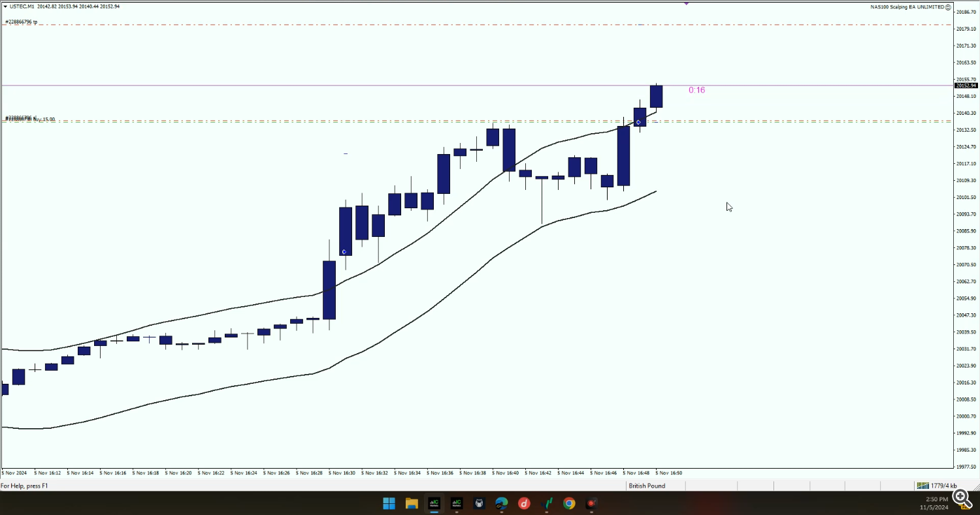Click the 1779/4 kb connection status
980x515 pixels.
944,486
